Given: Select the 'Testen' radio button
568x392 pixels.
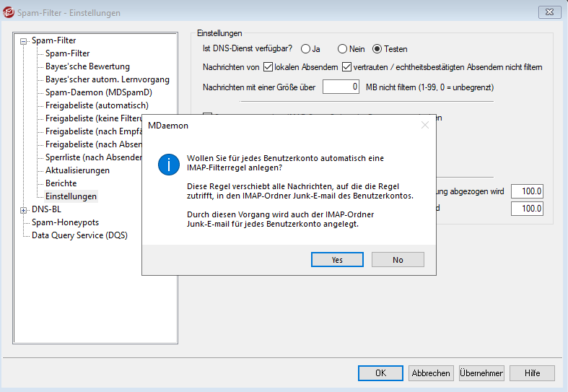Looking at the screenshot, I should pyautogui.click(x=377, y=49).
